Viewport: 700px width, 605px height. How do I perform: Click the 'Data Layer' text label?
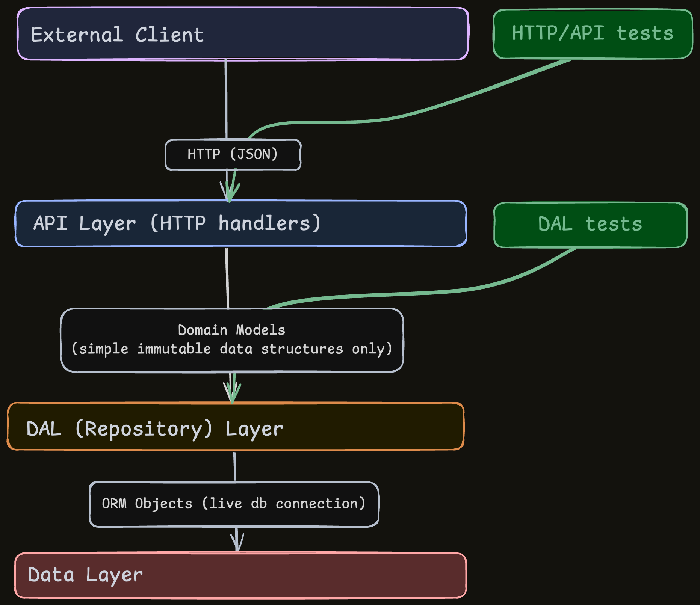click(85, 575)
